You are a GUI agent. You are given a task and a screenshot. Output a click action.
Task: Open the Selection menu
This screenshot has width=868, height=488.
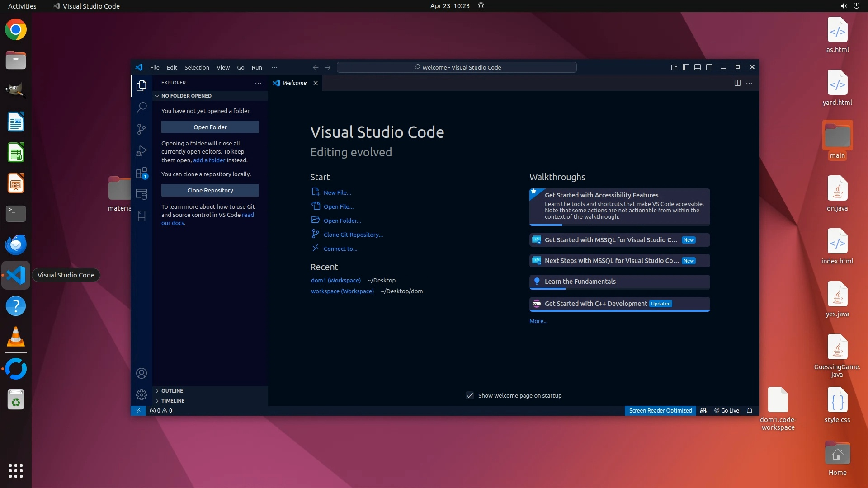[197, 67]
